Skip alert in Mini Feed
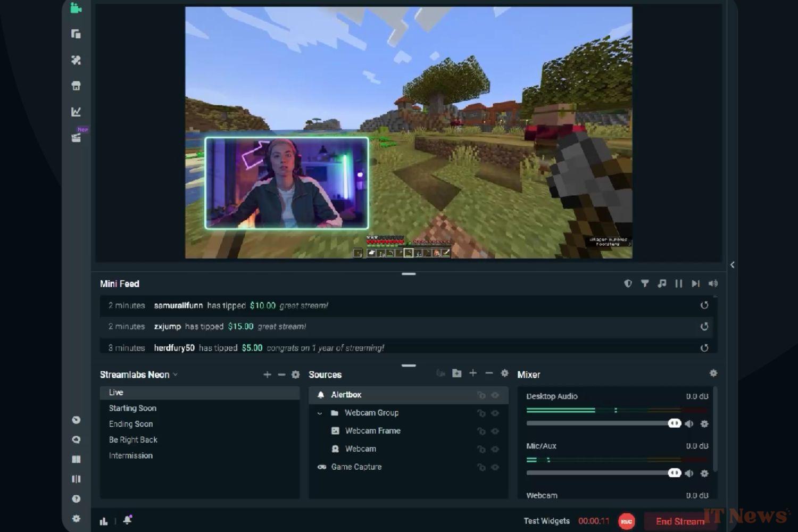 coord(695,284)
